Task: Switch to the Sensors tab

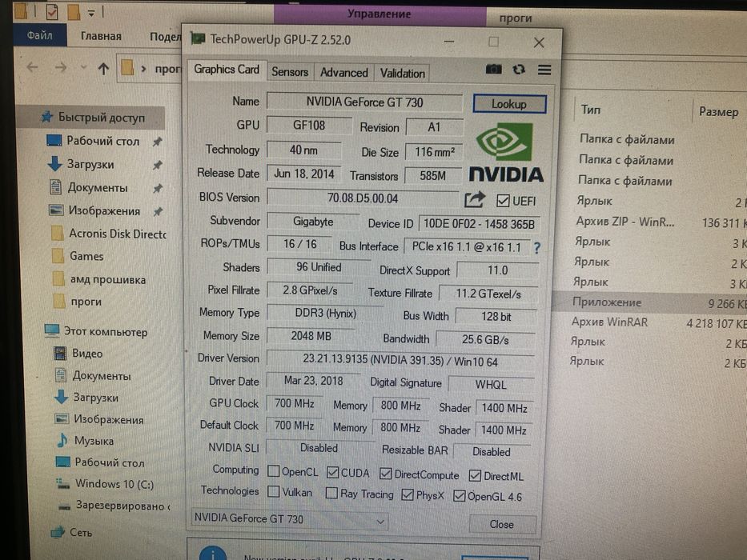Action: point(290,72)
